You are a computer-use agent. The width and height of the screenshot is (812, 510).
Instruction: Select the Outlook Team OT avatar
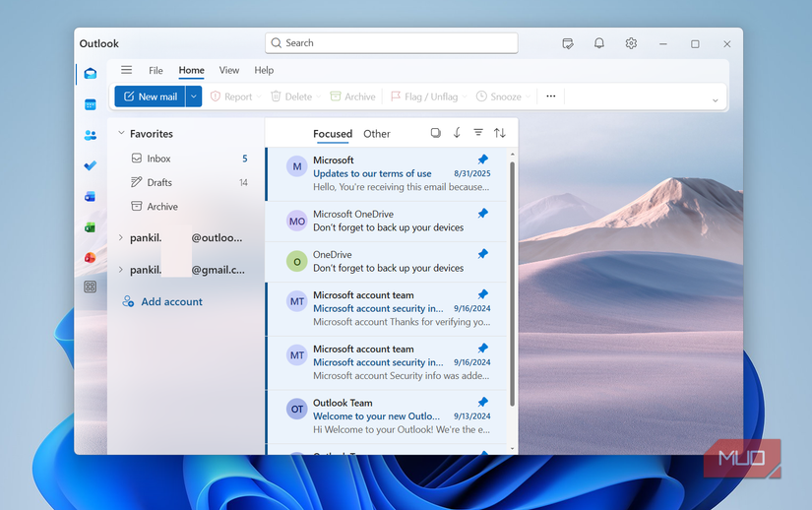click(296, 409)
